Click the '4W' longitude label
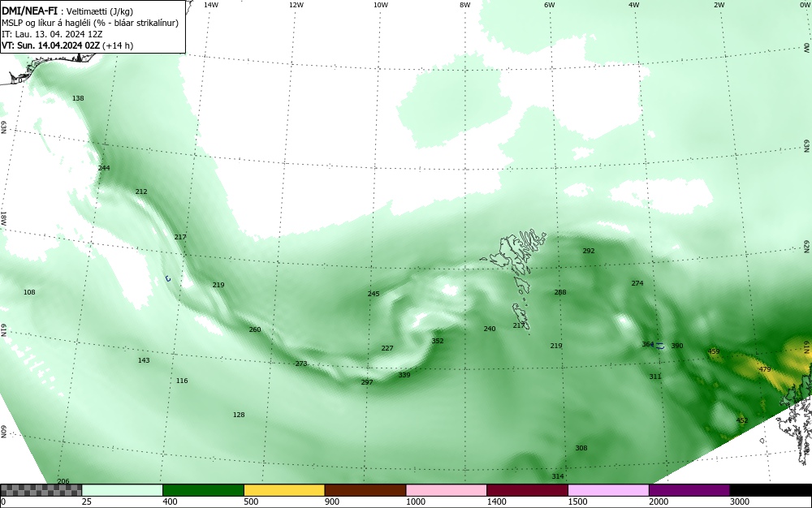812x508 pixels. pos(634,5)
